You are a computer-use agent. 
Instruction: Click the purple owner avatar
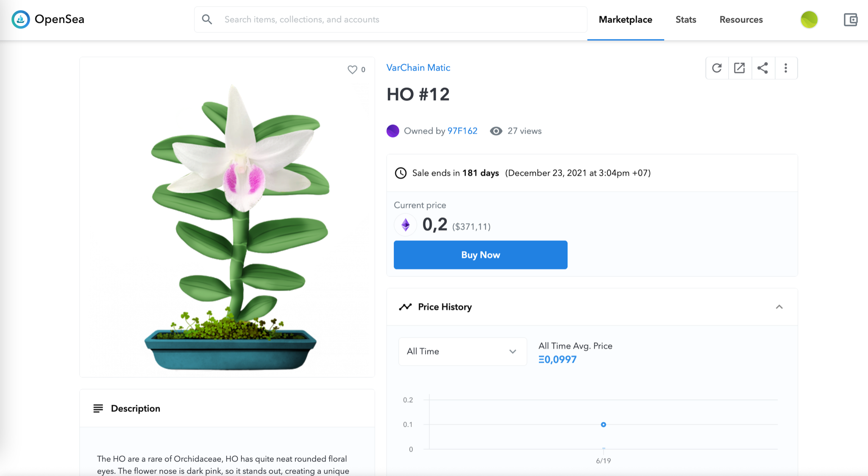(393, 131)
